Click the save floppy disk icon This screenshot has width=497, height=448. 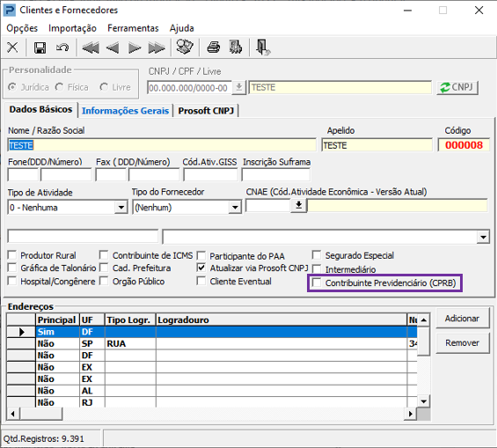click(40, 48)
